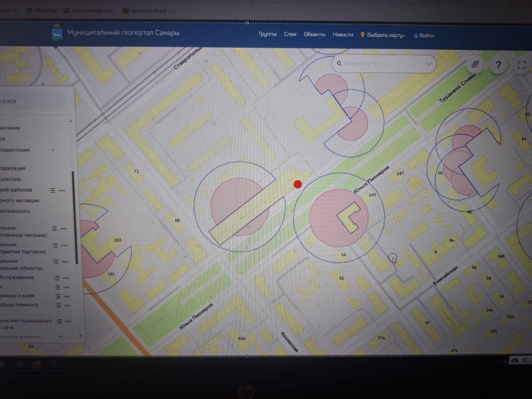Go to 'Объекты' section

click(314, 34)
